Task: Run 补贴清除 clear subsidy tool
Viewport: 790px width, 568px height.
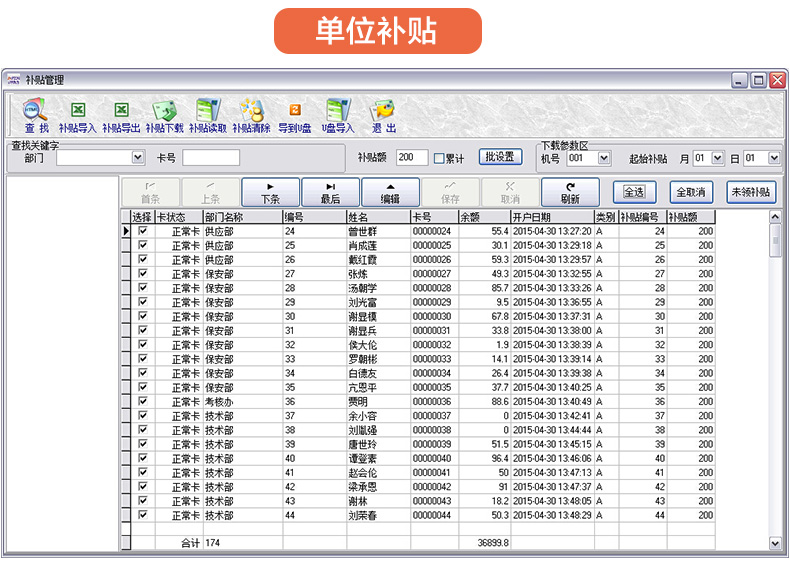Action: point(251,116)
